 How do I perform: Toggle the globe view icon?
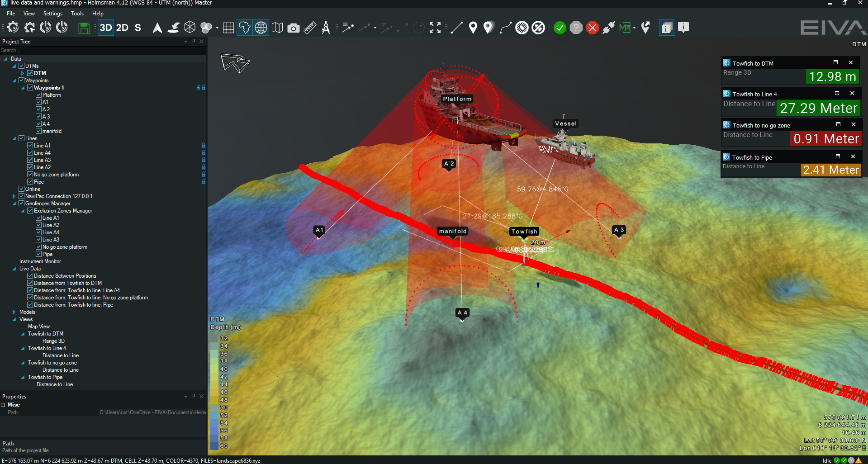coord(261,28)
